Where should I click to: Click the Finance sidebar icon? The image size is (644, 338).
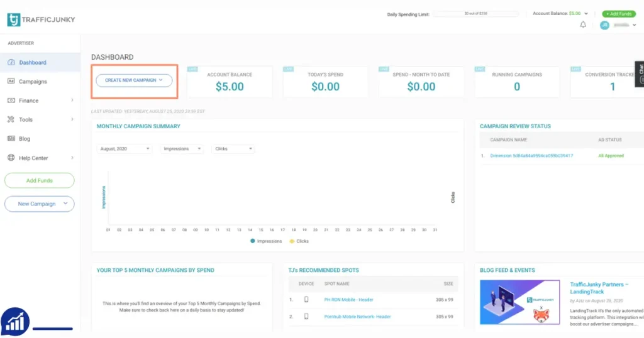coord(11,101)
